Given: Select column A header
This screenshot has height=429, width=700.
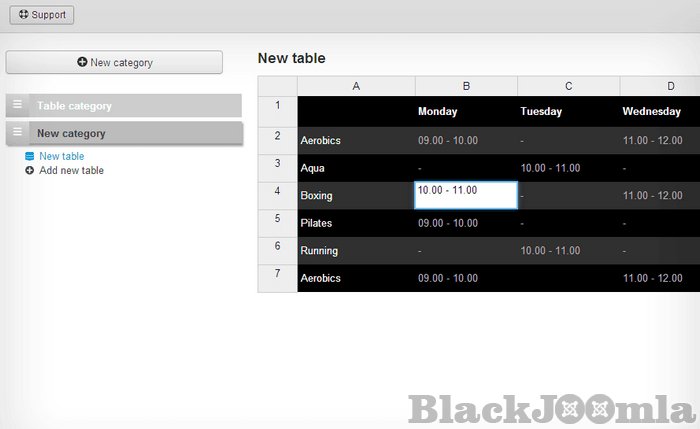Looking at the screenshot, I should tap(356, 86).
